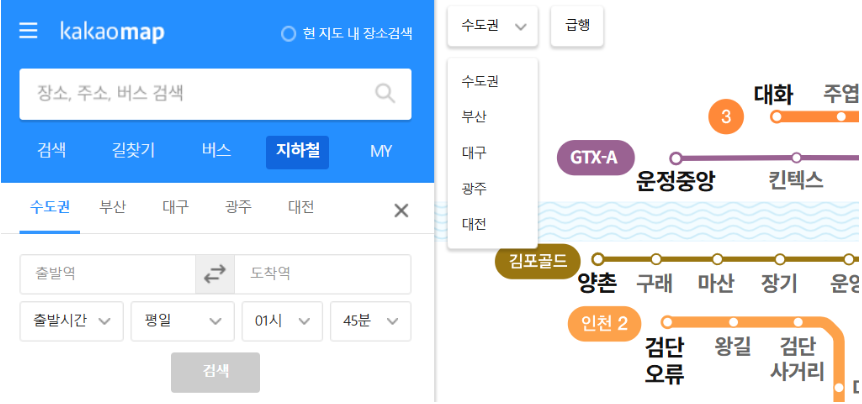This screenshot has height=404, width=862.
Task: Click the purple GTX-A line badge
Action: pyautogui.click(x=596, y=158)
